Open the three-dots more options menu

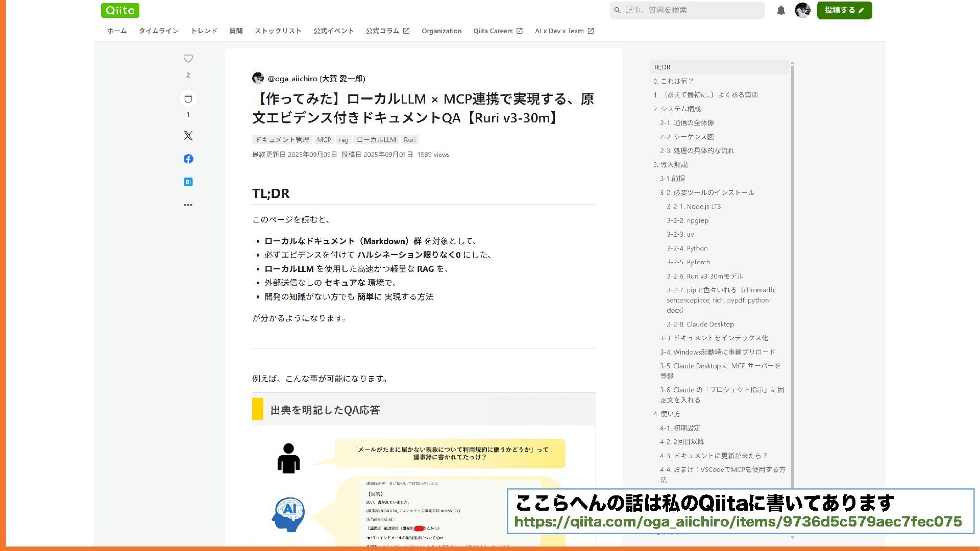[188, 205]
